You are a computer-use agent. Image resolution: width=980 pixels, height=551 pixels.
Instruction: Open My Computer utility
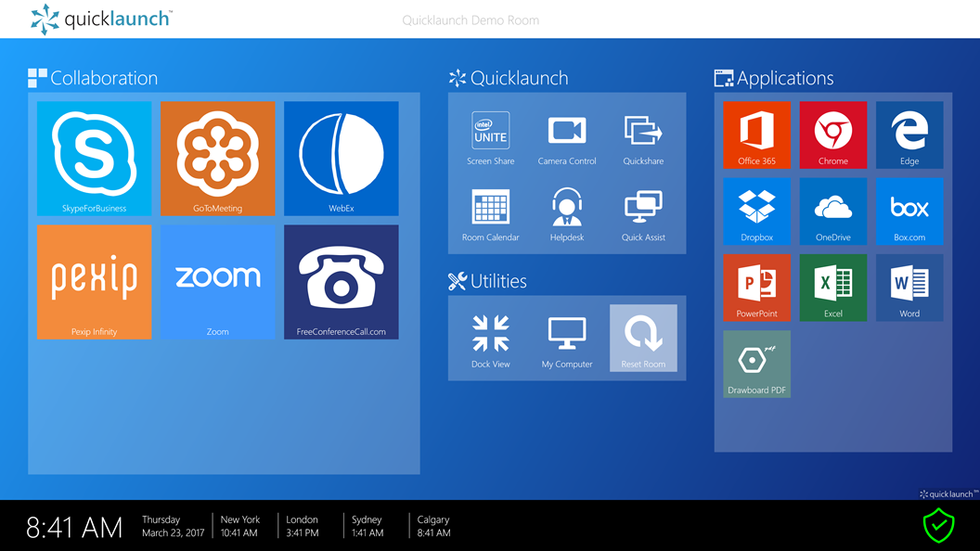click(x=567, y=339)
